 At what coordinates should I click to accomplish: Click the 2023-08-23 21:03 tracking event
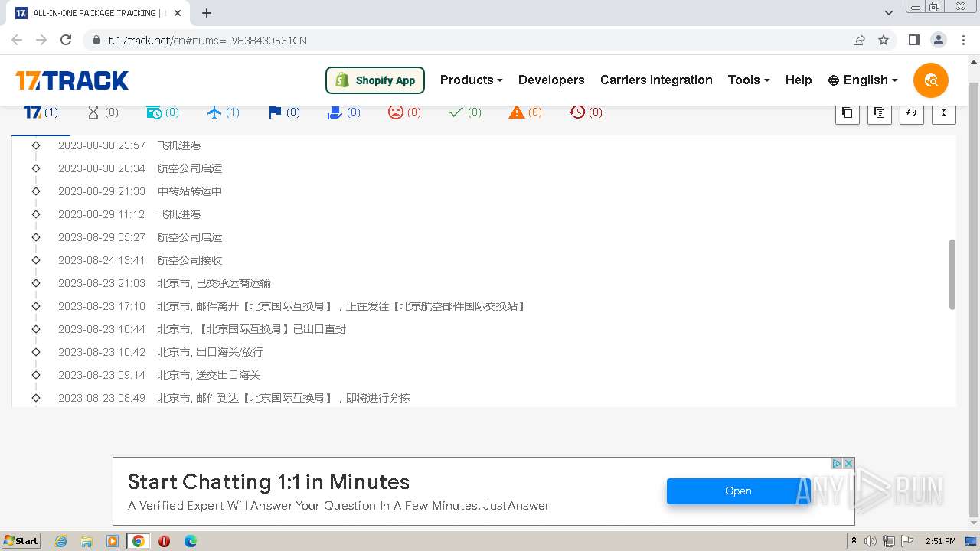pyautogui.click(x=165, y=283)
